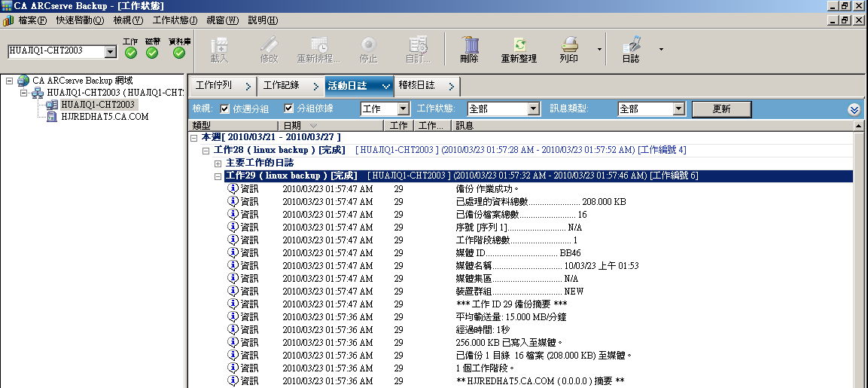Open the 工作狀態 filter dropdown
This screenshot has height=388, width=868.
pos(533,109)
